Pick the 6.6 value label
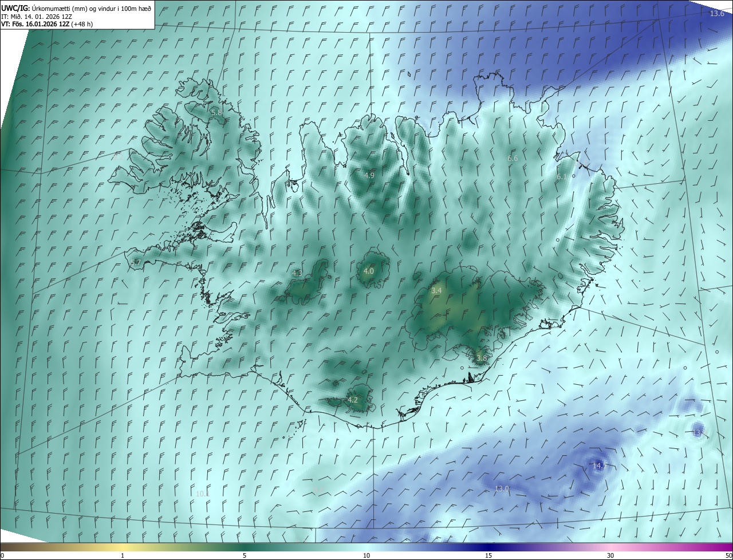 [513, 158]
